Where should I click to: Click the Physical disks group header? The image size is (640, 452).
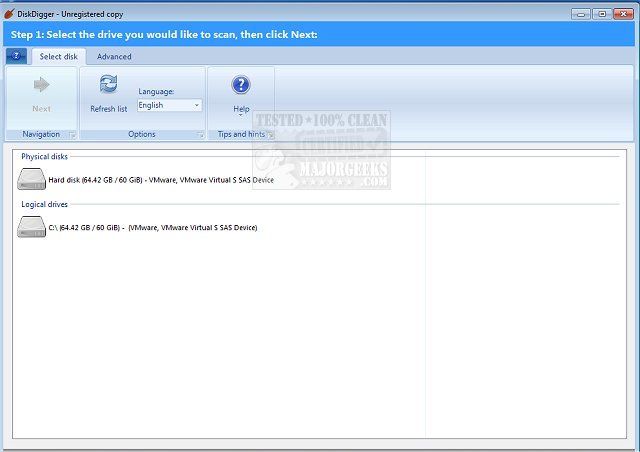45,157
